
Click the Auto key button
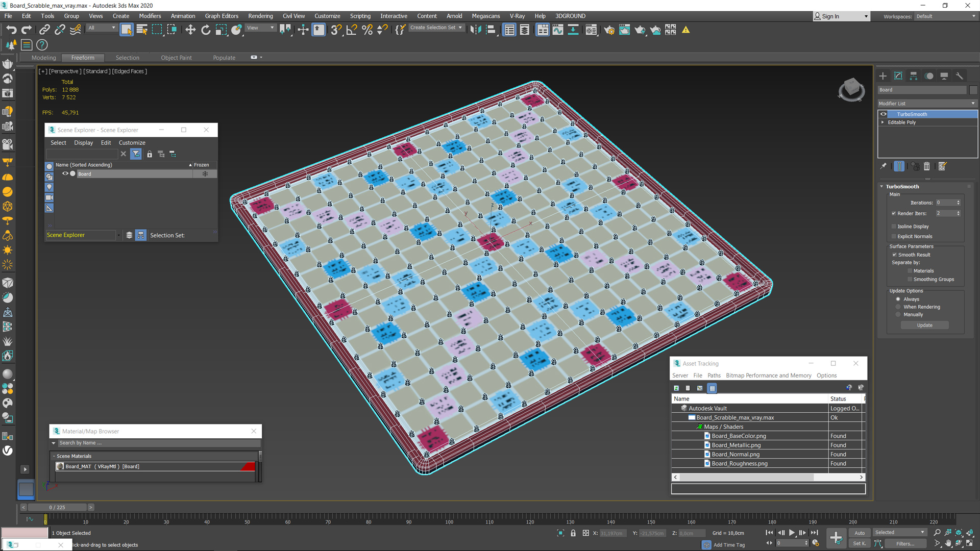point(860,533)
